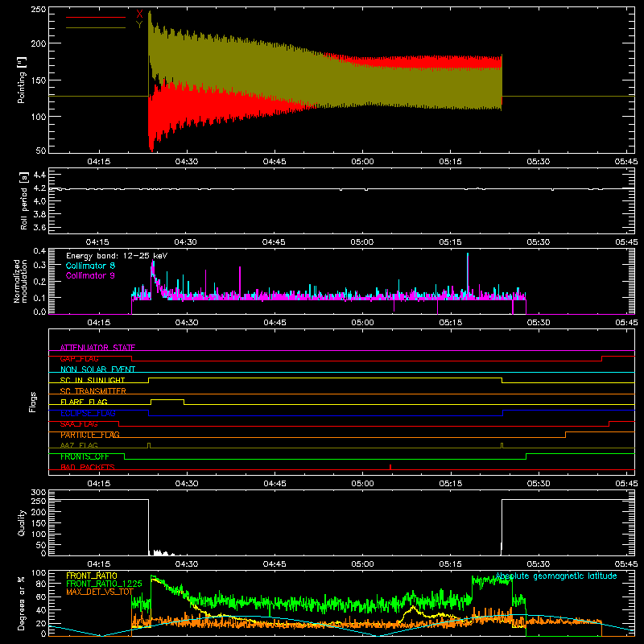
Task: Click the NON_SOLAR_EVENT flag label
Action: point(97,369)
